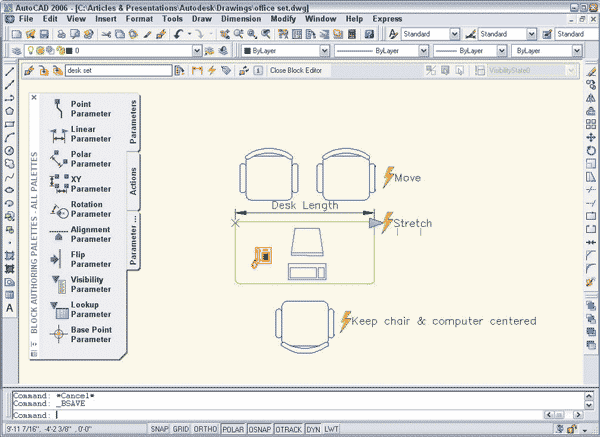Viewport: 600px width, 437px height.
Task: Click Edit or Create Block Definition icon
Action: tap(29, 70)
